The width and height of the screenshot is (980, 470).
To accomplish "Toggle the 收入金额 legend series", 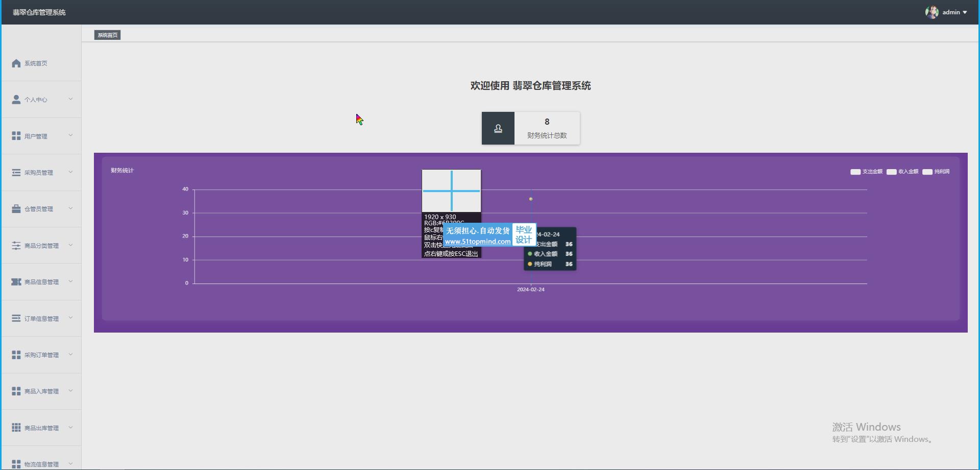I will (902, 172).
